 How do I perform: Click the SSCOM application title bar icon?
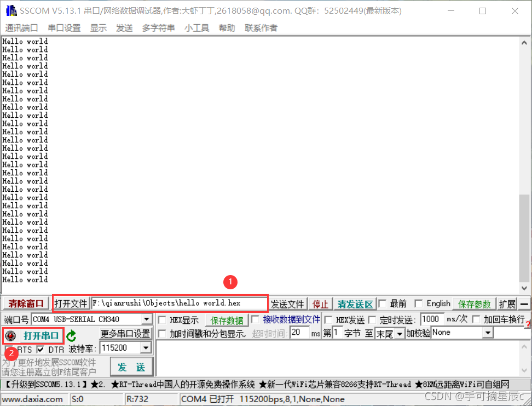click(x=11, y=10)
